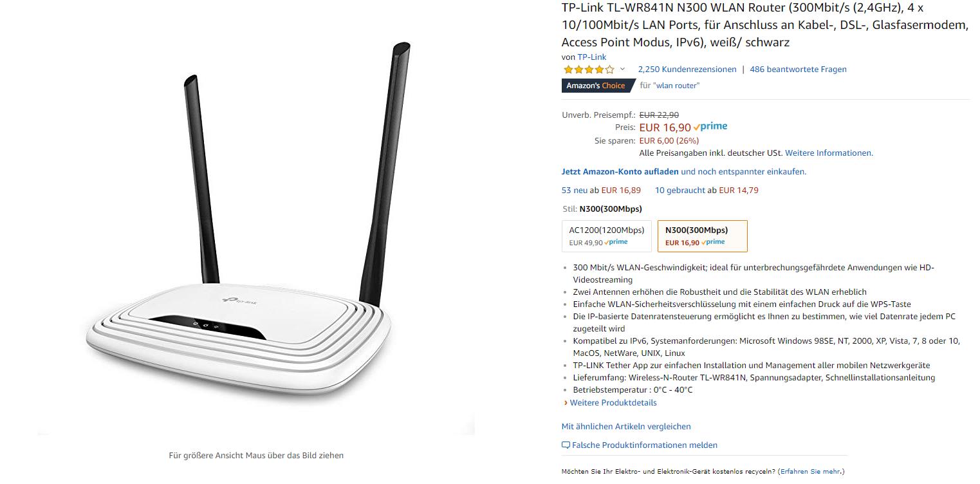This screenshot has height=484, width=980.
Task: Open the 2,250 Kundenrezensionen link
Action: [687, 70]
